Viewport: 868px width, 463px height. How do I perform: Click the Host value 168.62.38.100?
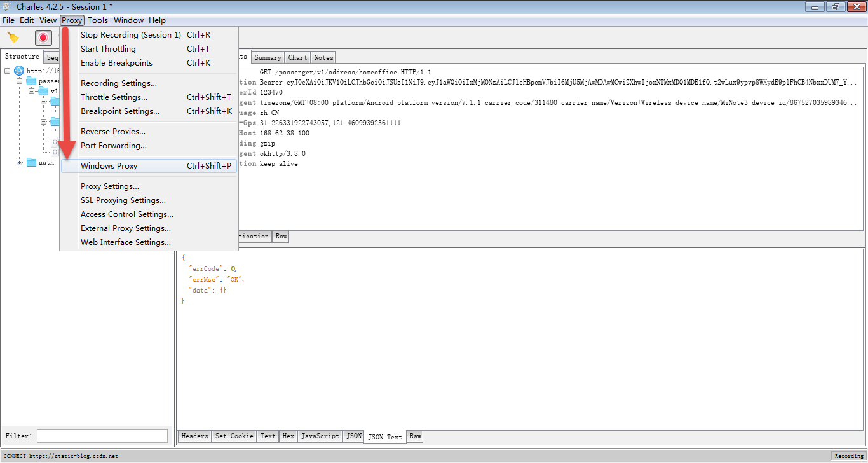coord(285,133)
